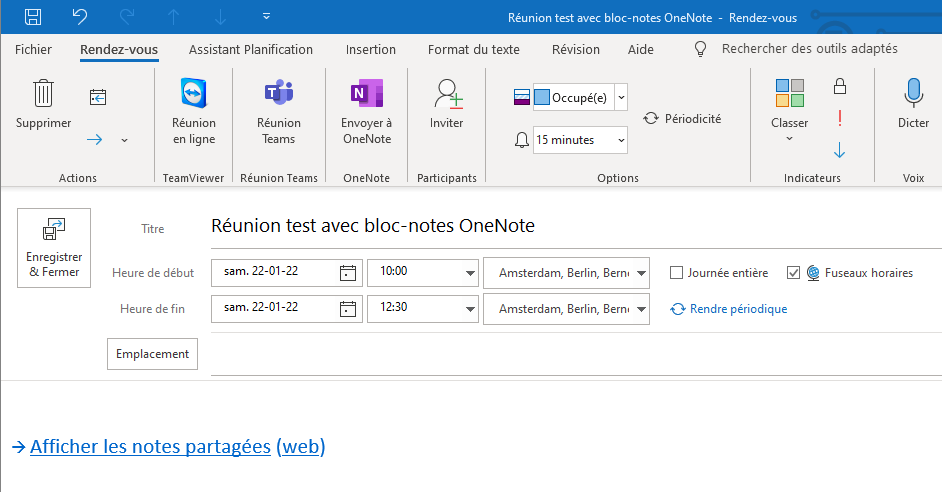Open the Aide tab
Screen dimensions: 942x492
640,49
